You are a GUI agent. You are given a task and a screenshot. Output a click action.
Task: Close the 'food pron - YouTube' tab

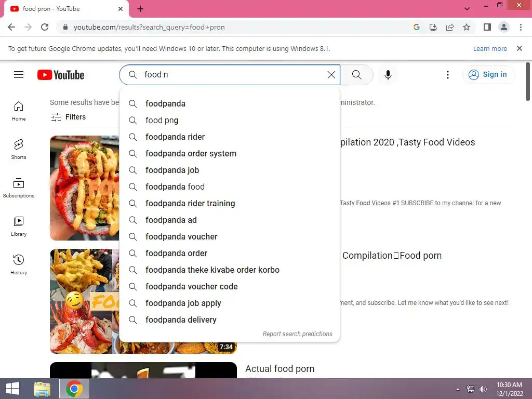point(121,9)
